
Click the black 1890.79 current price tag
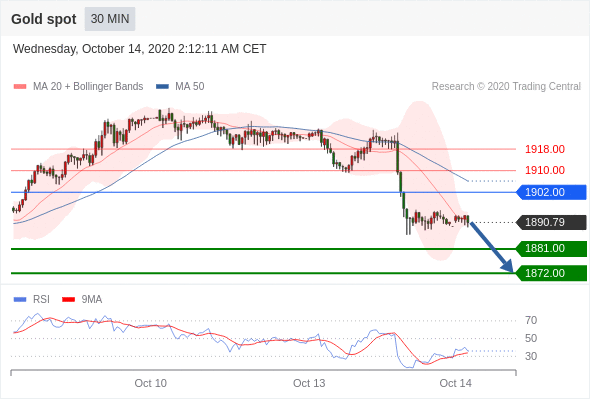(551, 222)
